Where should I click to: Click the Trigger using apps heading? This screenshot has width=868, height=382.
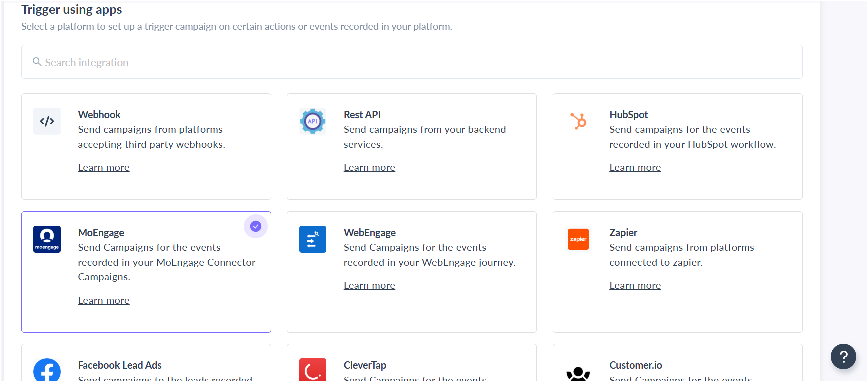click(72, 10)
